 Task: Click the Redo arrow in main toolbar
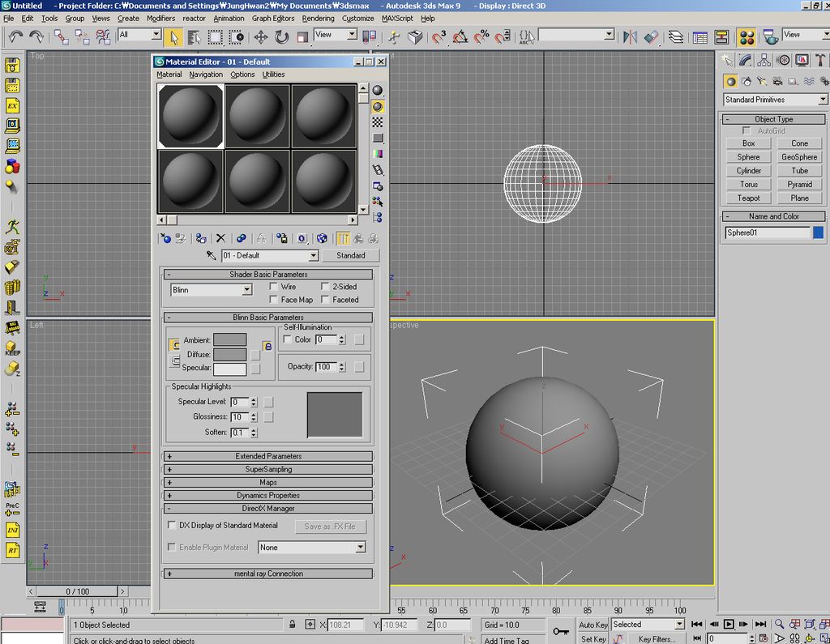click(36, 36)
